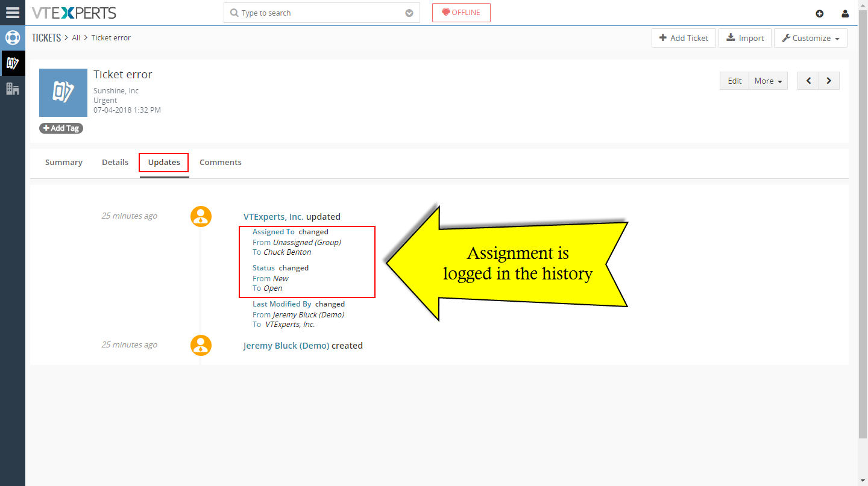The height and width of the screenshot is (486, 868).
Task: Click the Ticket error title
Action: tap(123, 75)
